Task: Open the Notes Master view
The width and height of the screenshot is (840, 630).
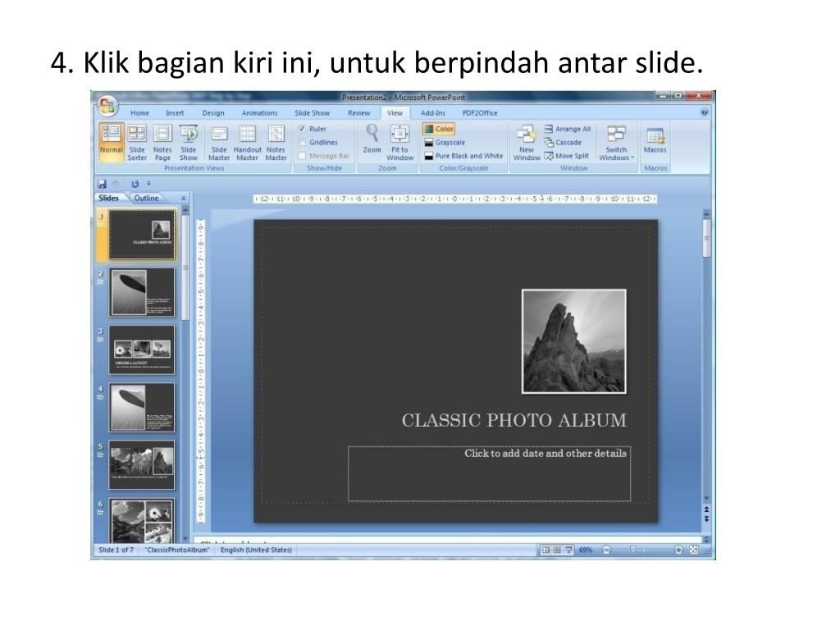Action: point(276,143)
